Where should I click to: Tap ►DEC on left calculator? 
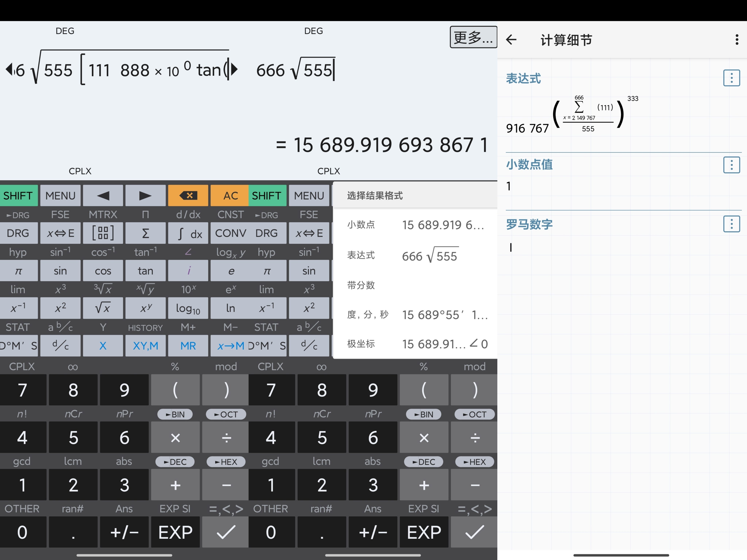coord(175,461)
